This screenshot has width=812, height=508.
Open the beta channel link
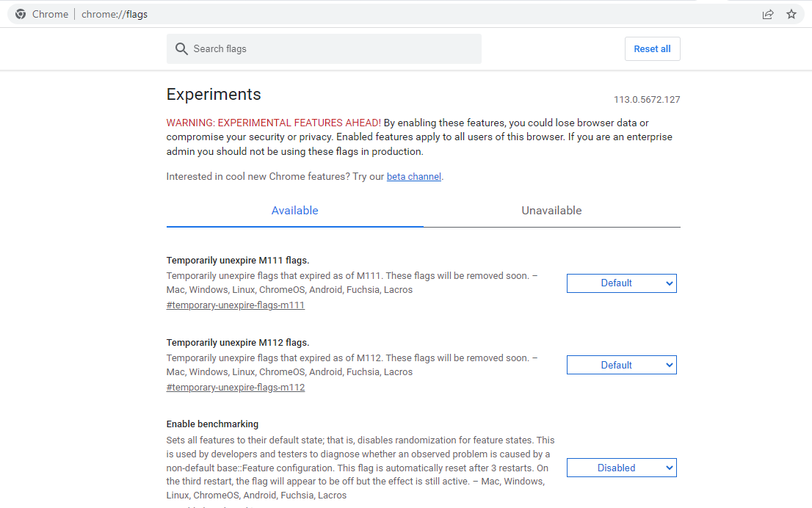(414, 177)
